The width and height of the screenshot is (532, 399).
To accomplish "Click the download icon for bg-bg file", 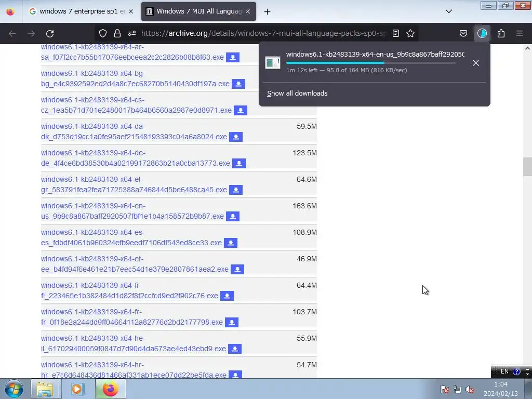I will 238,84.
